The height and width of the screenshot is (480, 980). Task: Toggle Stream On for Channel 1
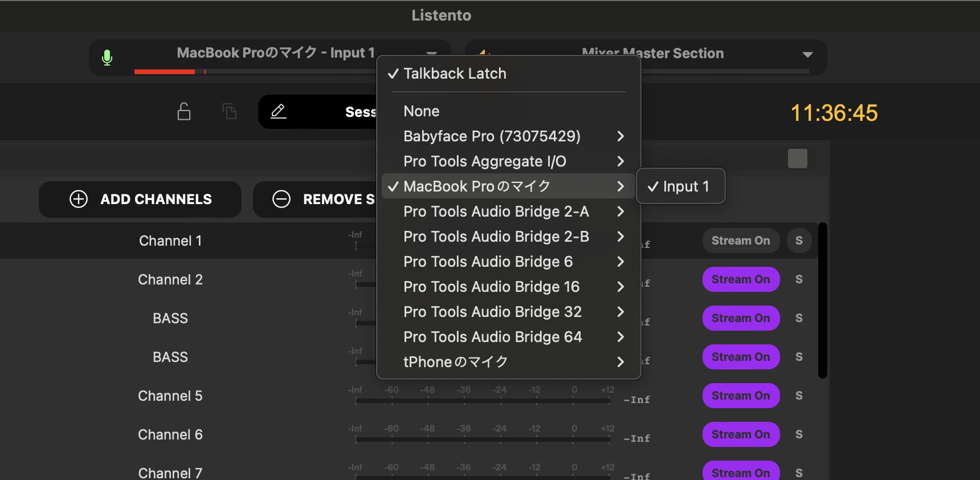[741, 241]
